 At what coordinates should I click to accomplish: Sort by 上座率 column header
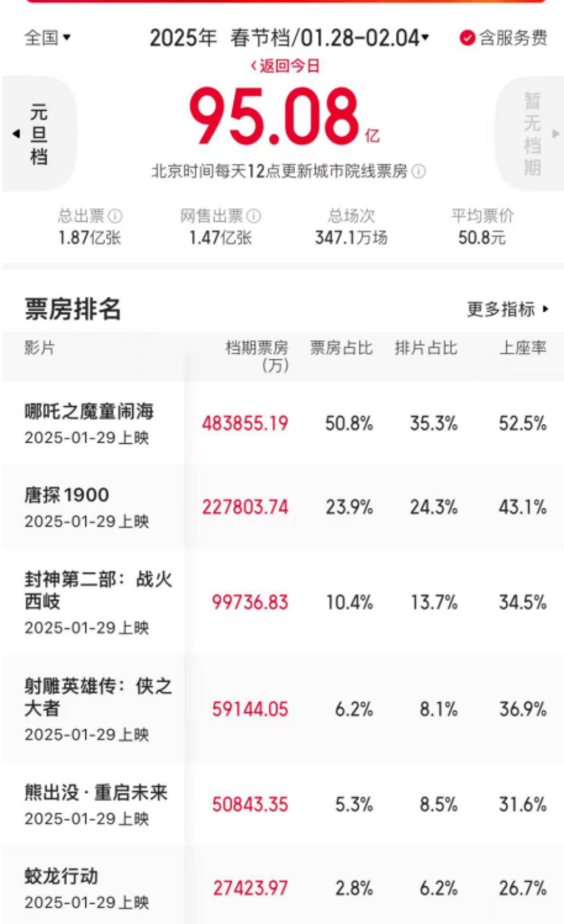point(522,348)
